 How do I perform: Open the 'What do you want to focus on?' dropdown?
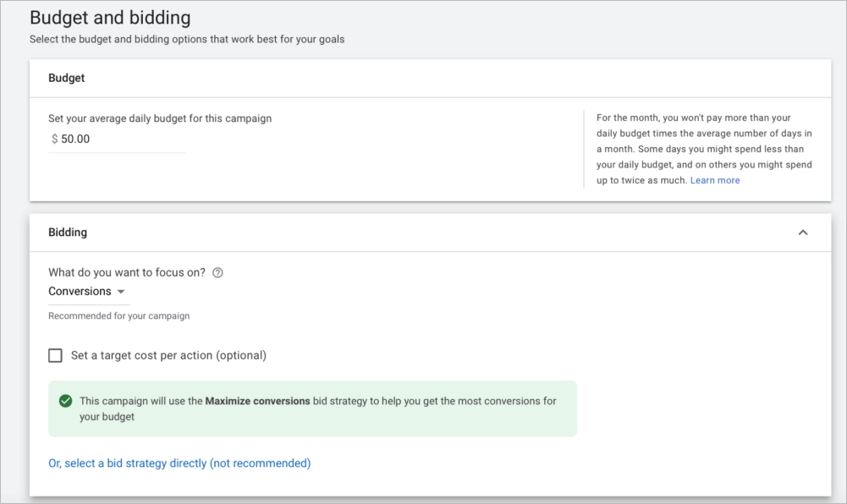pyautogui.click(x=89, y=291)
